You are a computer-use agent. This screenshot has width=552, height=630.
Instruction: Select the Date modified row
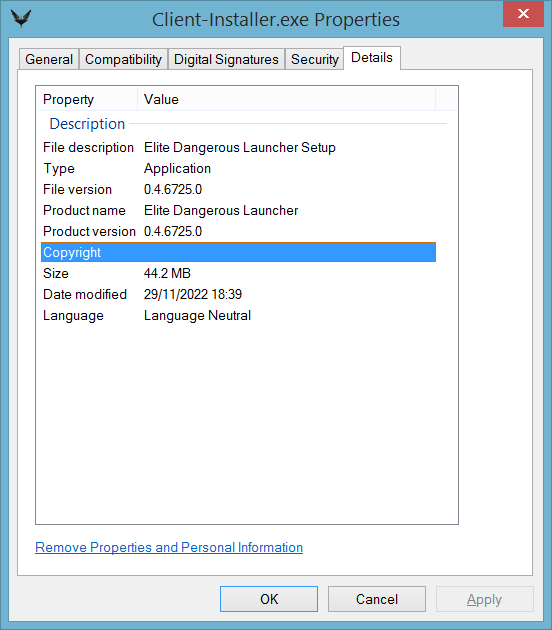(238, 294)
